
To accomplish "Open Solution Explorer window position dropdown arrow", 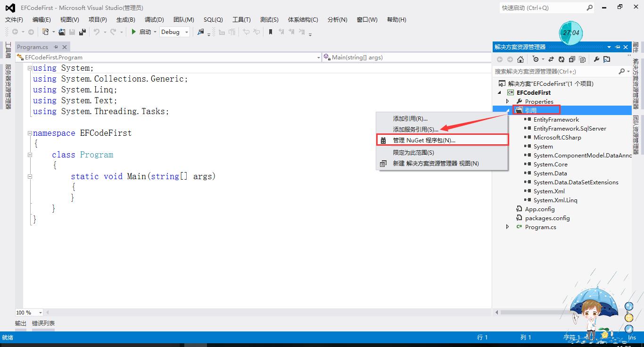I will pos(609,47).
